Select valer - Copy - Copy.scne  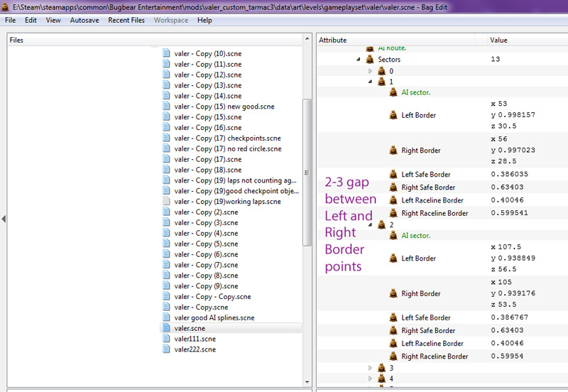click(212, 296)
